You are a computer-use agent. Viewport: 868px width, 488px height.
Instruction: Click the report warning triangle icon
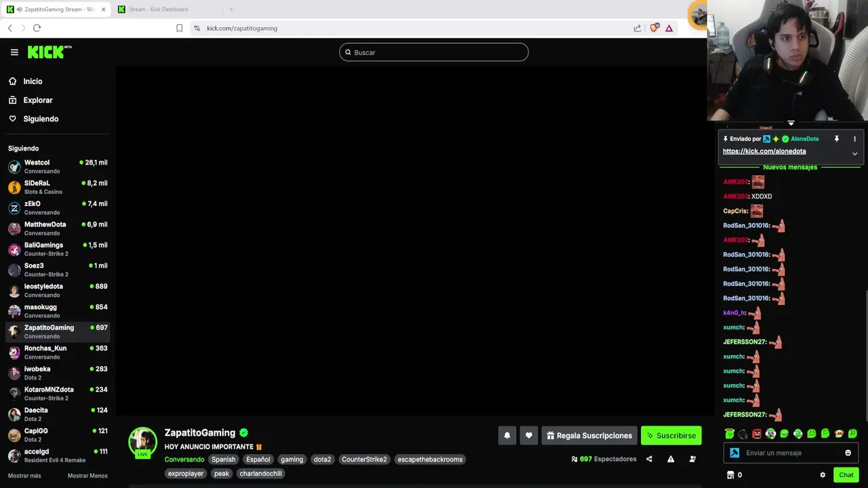[x=671, y=459]
